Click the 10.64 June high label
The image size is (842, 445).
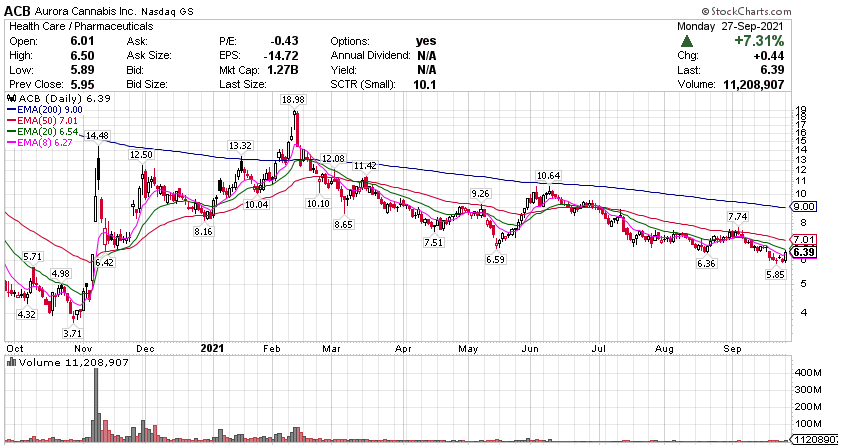tap(548, 176)
